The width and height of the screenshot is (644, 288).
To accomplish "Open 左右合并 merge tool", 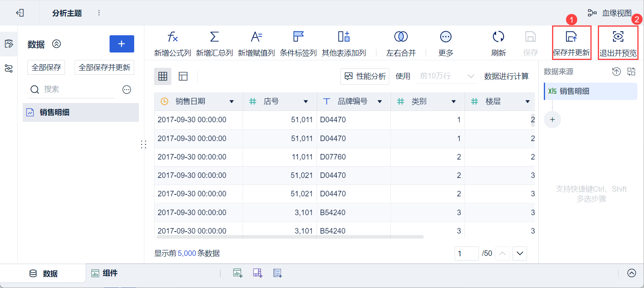I will pos(401,37).
